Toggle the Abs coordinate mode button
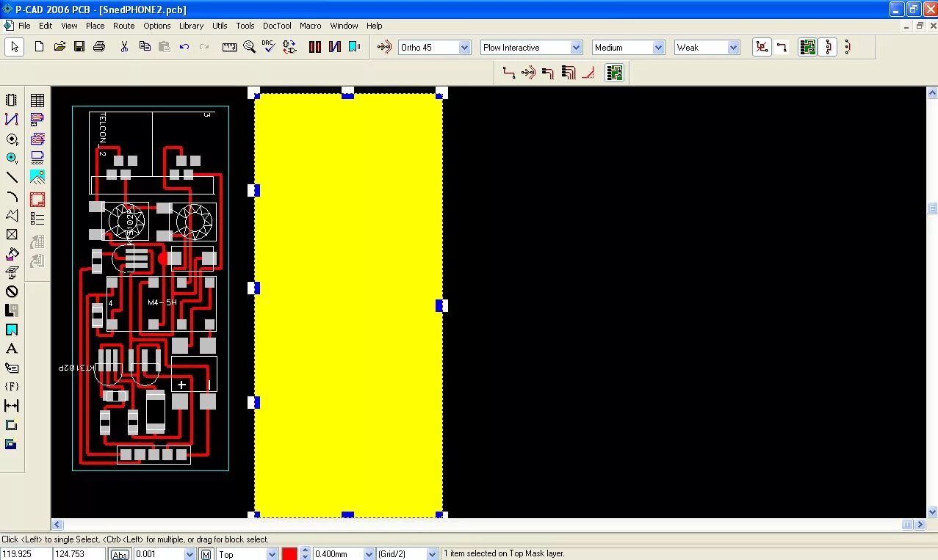 tap(120, 554)
